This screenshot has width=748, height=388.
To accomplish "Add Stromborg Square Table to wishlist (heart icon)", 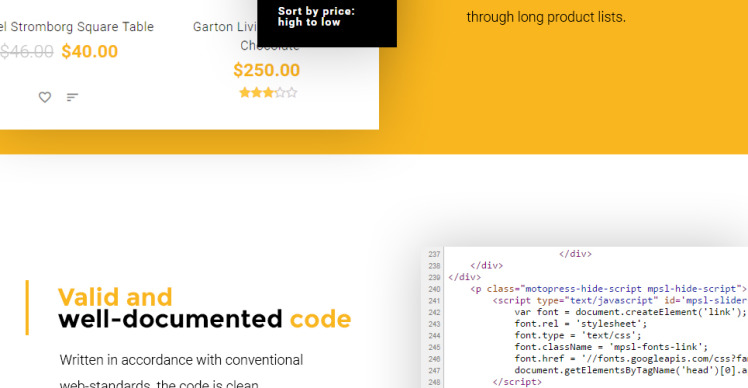I will click(x=45, y=97).
